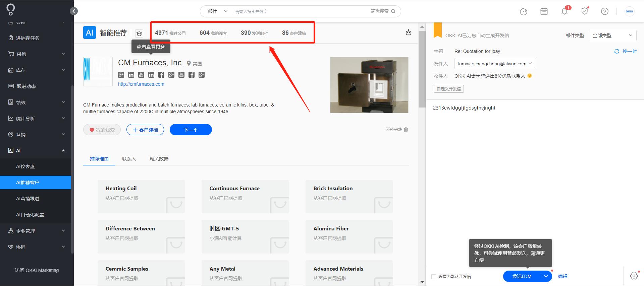Image resolution: width=644 pixels, height=286 pixels.
Task: Open the first YouTube icon under CM Furnaces
Action: [x=141, y=75]
